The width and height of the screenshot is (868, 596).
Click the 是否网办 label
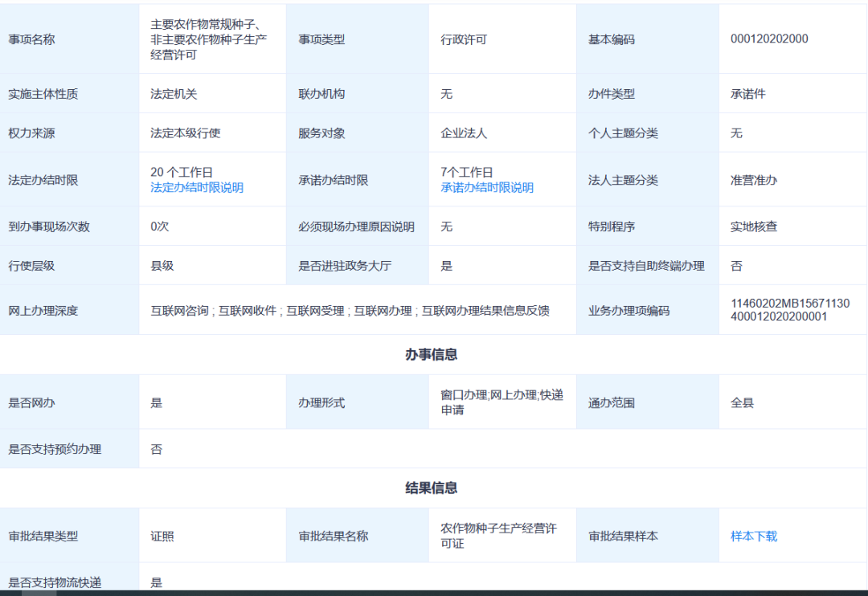tap(31, 403)
